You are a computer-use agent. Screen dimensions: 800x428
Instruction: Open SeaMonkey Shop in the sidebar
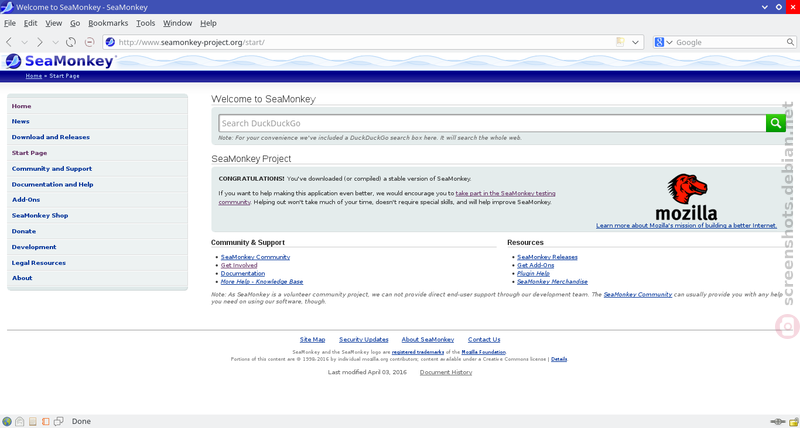(40, 216)
